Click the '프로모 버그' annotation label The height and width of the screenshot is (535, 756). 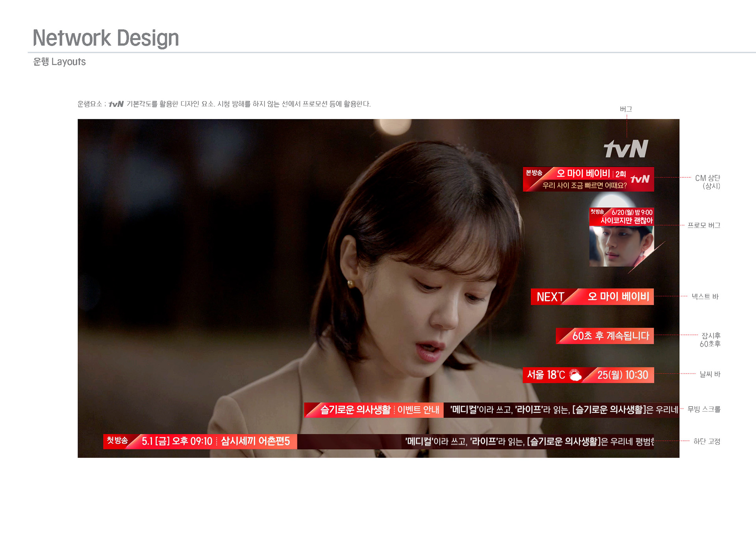704,225
